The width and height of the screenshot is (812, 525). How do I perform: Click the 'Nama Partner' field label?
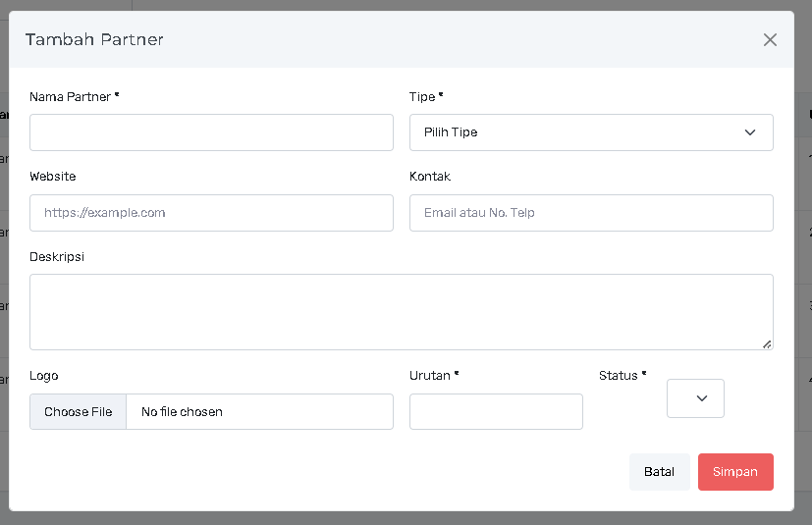click(74, 96)
